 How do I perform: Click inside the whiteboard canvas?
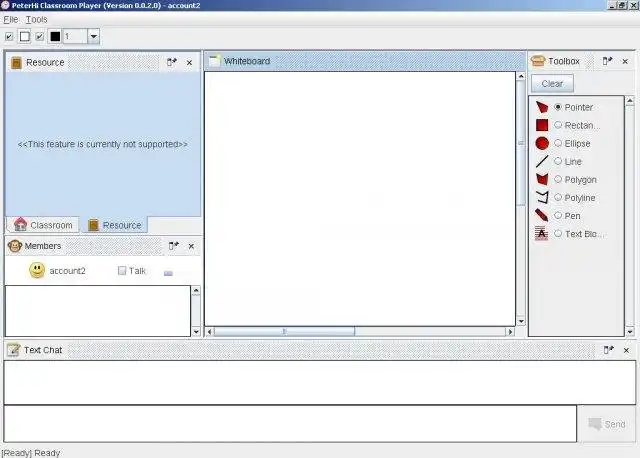tap(360, 199)
